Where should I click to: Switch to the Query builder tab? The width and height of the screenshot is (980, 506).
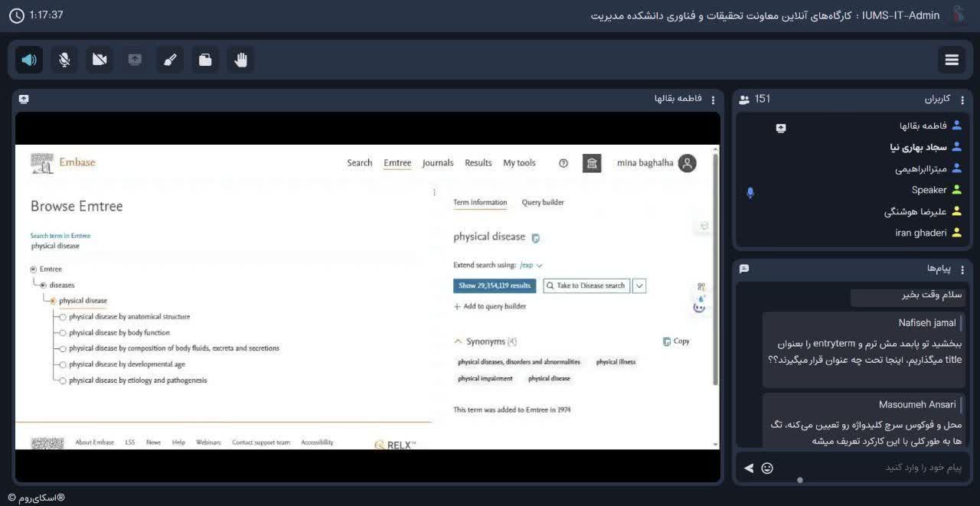pos(543,202)
